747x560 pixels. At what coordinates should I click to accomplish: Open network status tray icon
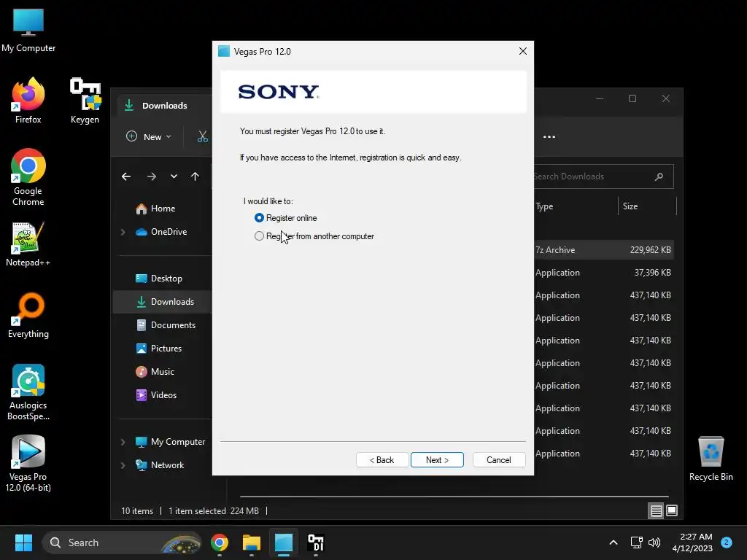pyautogui.click(x=636, y=542)
